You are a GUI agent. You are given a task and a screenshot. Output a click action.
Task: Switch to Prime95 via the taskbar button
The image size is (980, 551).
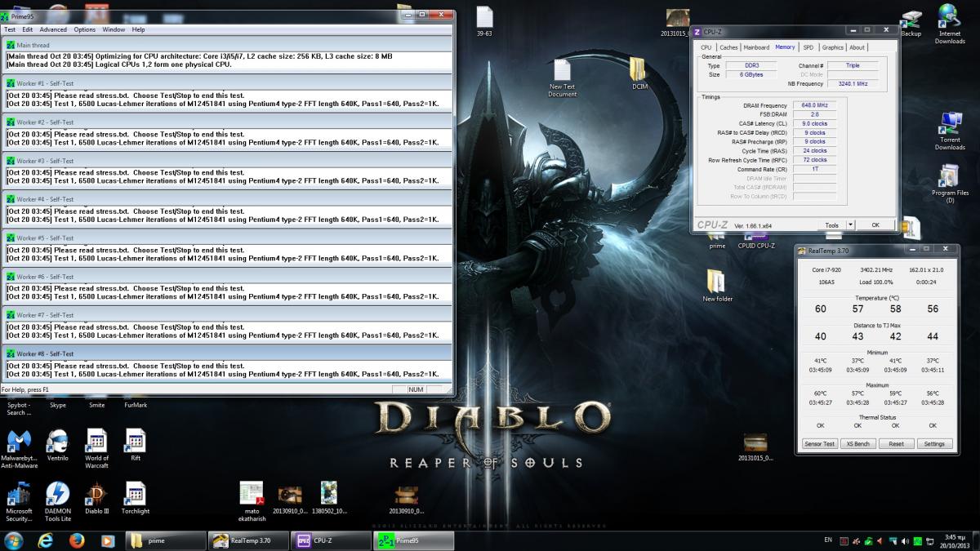pos(413,540)
